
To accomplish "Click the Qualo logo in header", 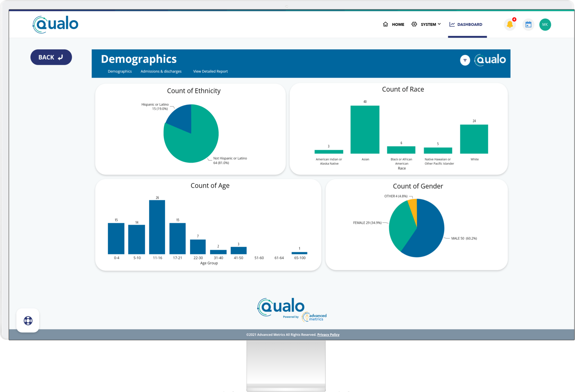I will [x=56, y=24].
